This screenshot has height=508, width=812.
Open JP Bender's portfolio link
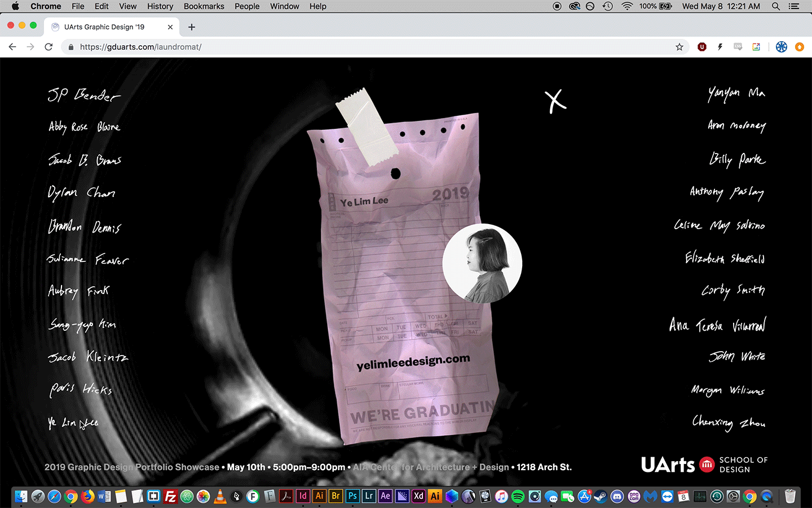[x=84, y=95]
